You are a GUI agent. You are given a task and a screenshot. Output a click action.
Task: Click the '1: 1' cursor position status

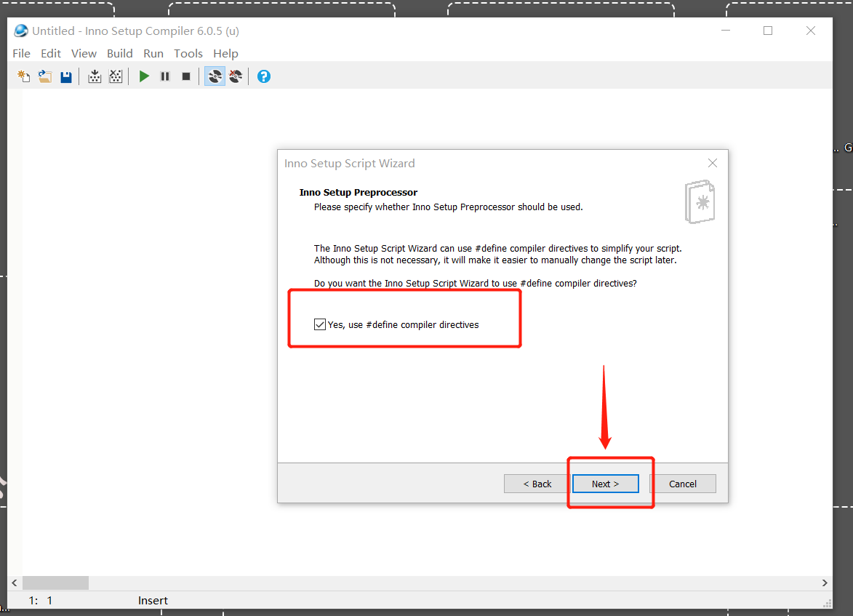coord(41,600)
